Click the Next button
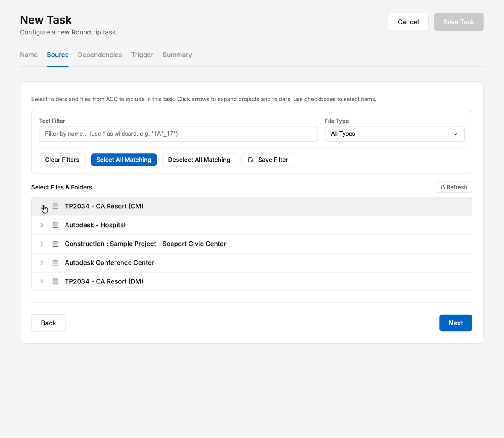 (x=455, y=323)
